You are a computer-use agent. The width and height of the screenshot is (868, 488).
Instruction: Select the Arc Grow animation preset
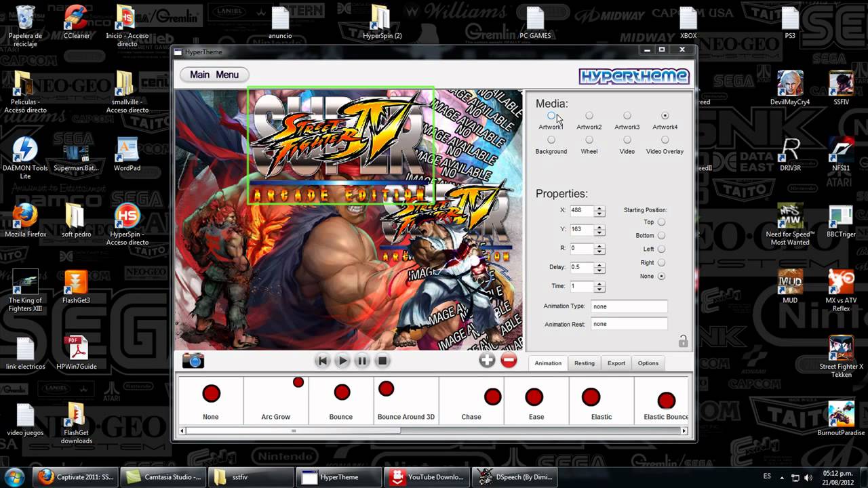click(276, 401)
